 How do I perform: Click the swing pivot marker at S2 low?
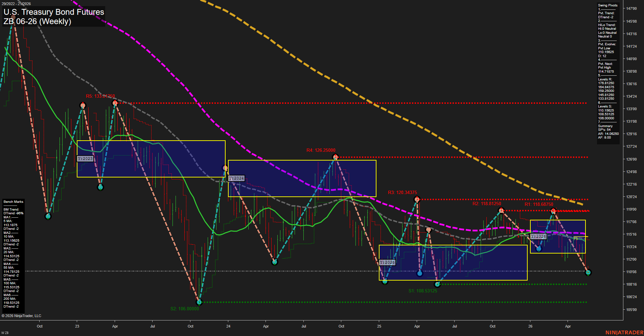(x=199, y=302)
